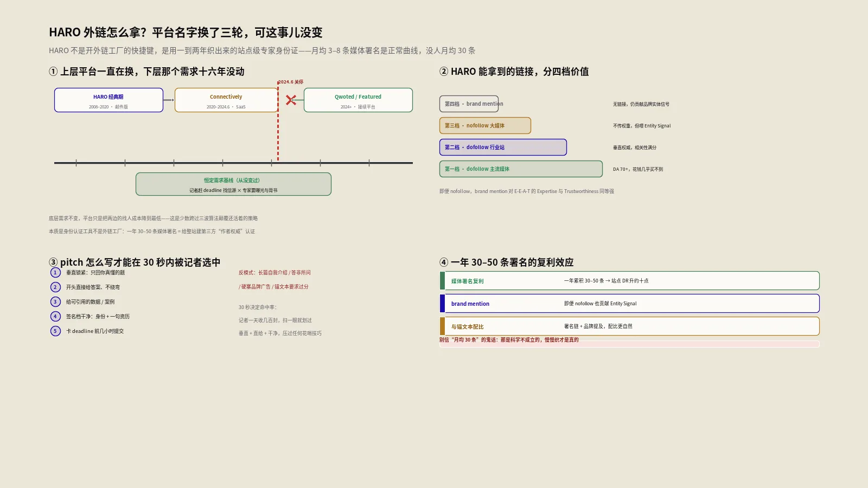Select numbered circle 5 beside 卡 deadline
868x488 pixels.
(x=55, y=331)
